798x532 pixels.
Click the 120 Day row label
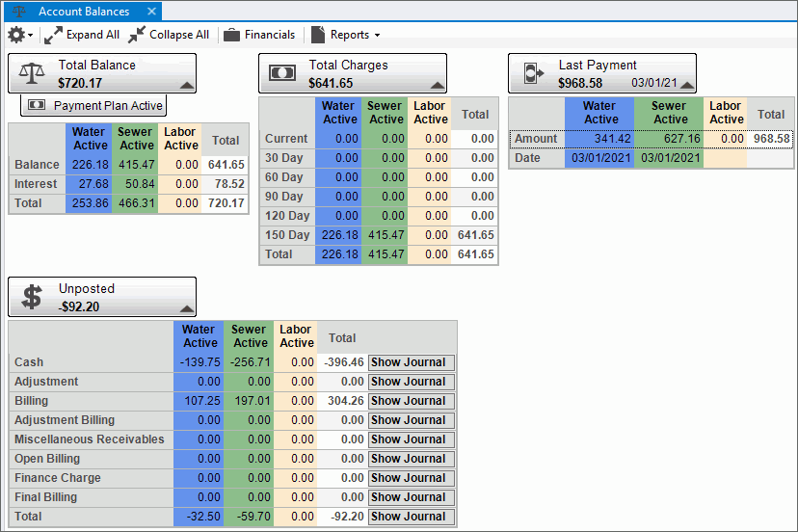point(287,216)
